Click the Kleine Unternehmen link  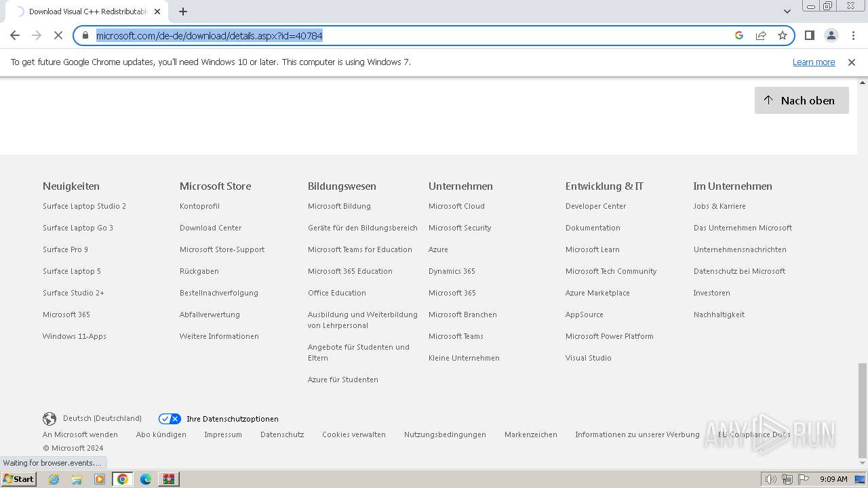tap(464, 358)
